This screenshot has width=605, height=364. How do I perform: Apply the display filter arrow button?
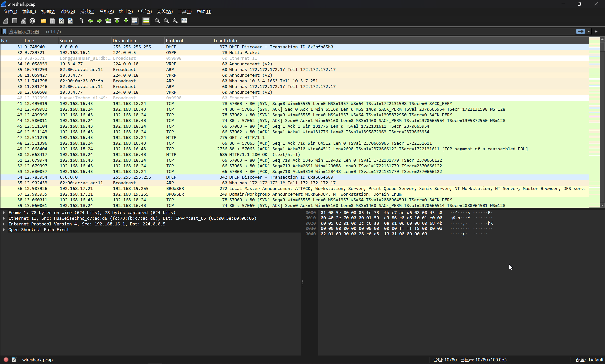click(580, 31)
